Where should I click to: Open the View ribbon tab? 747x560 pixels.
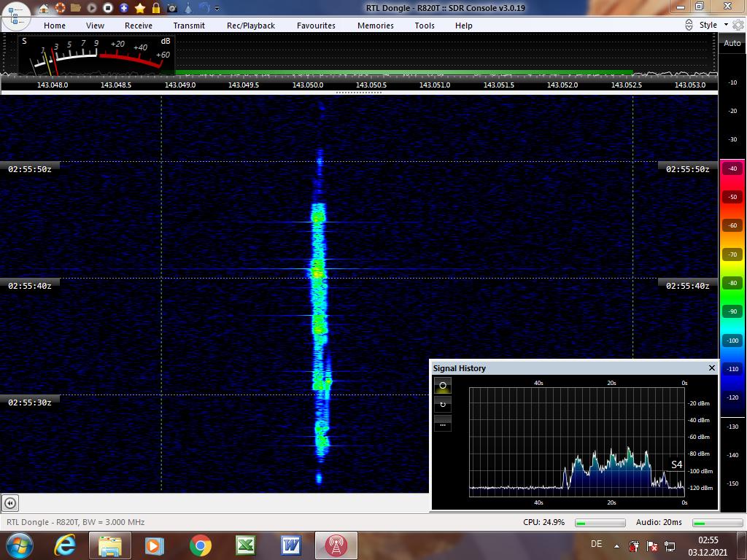(96, 26)
